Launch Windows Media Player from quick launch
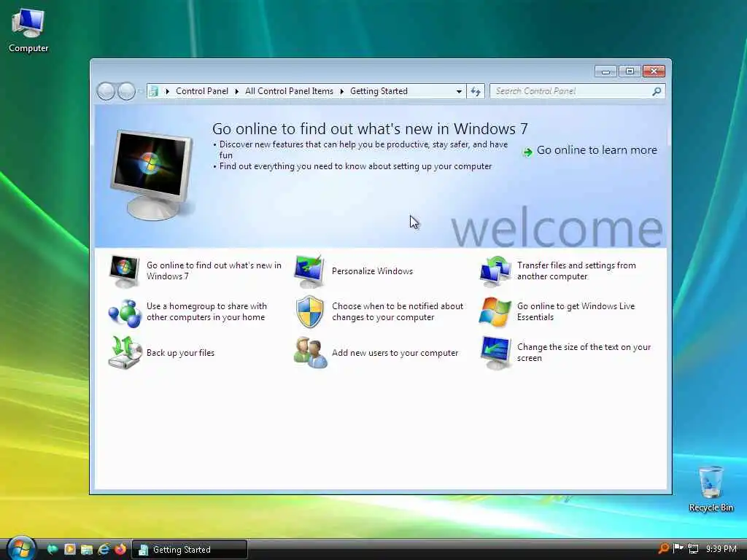This screenshot has width=747, height=560. [69, 549]
